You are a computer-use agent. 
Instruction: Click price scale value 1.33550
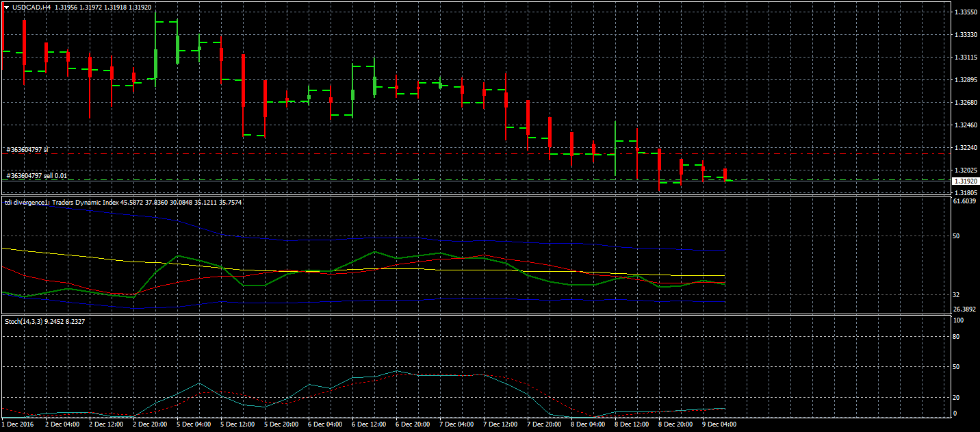[966, 12]
